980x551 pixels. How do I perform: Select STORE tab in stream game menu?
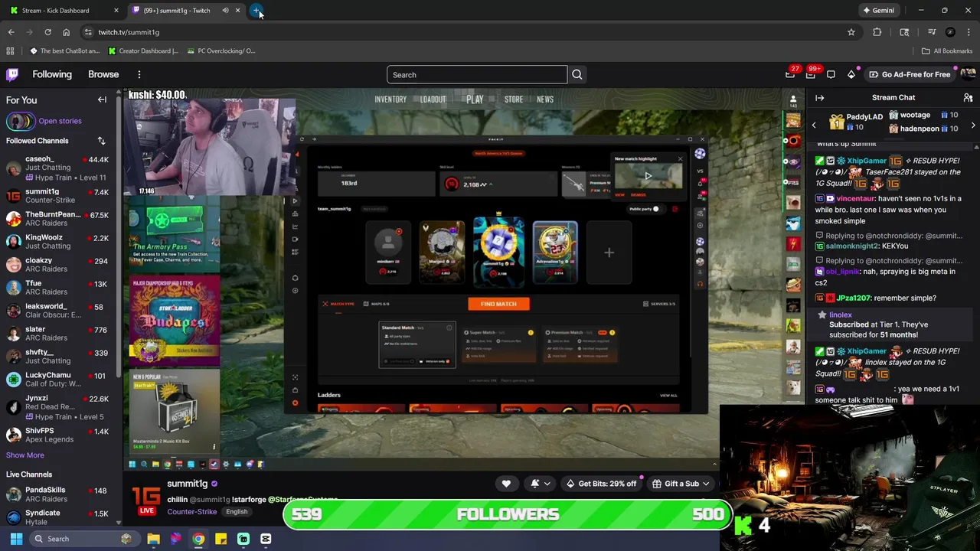pos(514,99)
